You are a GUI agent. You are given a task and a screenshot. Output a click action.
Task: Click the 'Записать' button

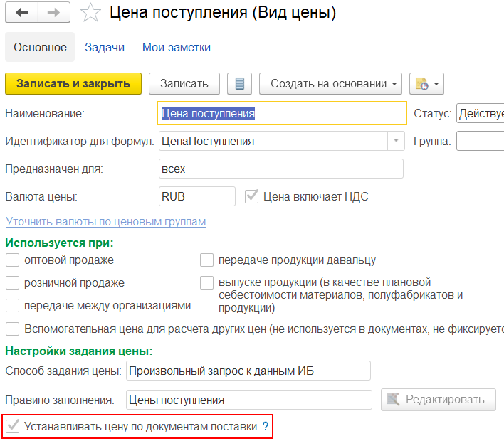(184, 84)
